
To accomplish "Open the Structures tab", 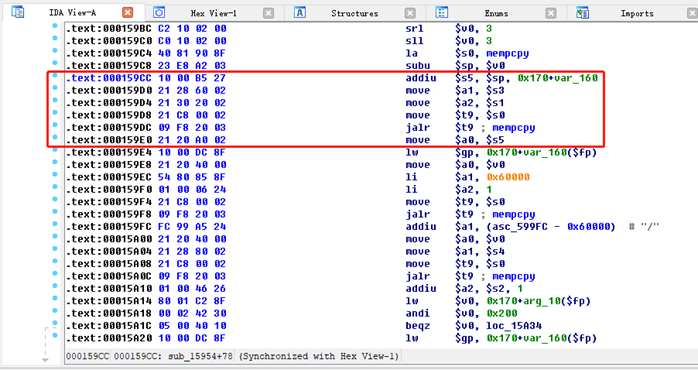I will click(354, 13).
